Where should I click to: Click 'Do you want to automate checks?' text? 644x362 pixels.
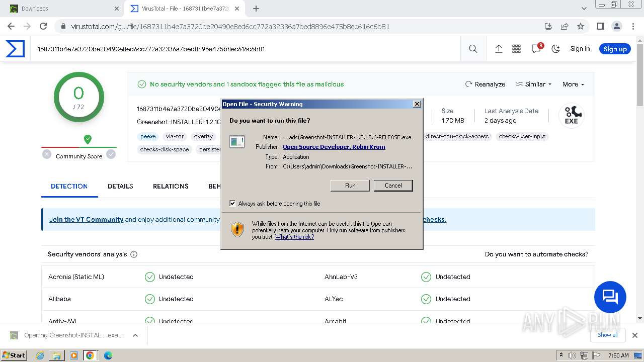point(536,254)
